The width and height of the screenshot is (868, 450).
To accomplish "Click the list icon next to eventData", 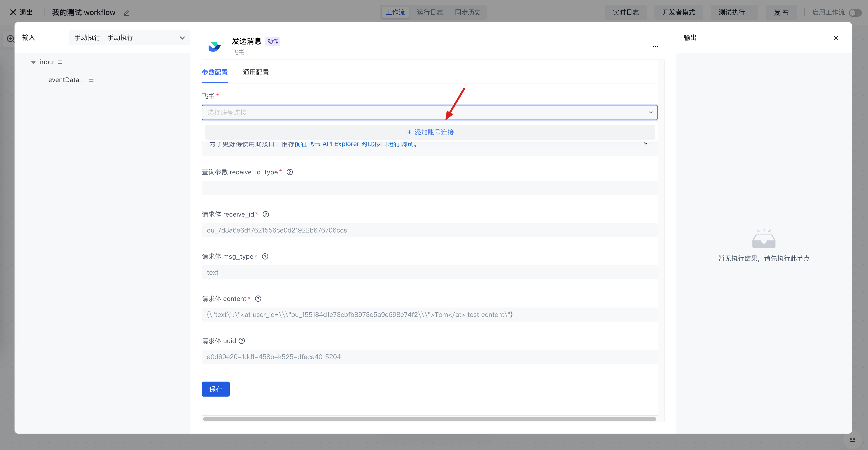I will pyautogui.click(x=91, y=80).
